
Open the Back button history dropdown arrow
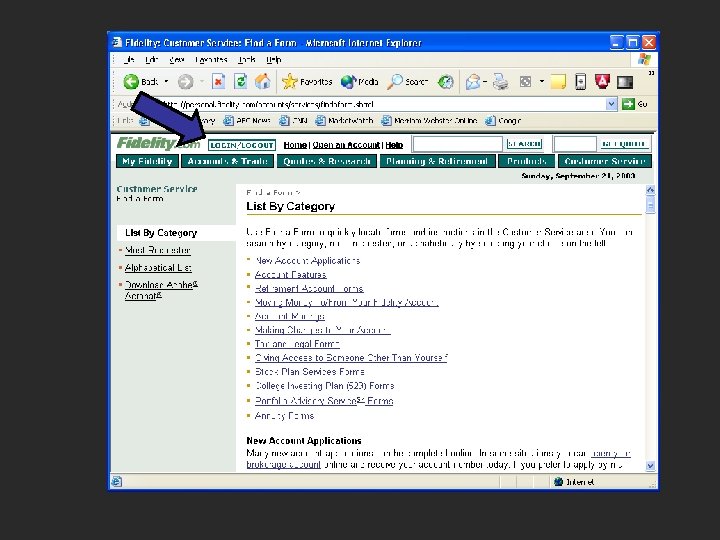coord(166,82)
